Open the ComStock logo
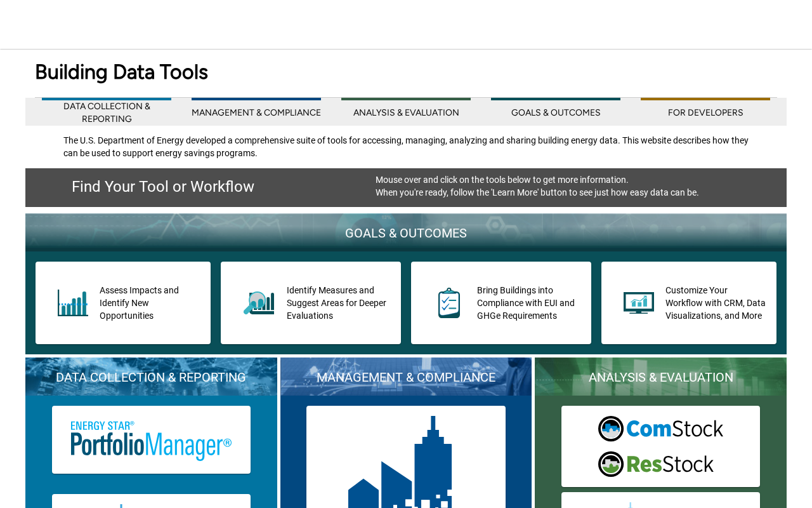 coord(660,429)
